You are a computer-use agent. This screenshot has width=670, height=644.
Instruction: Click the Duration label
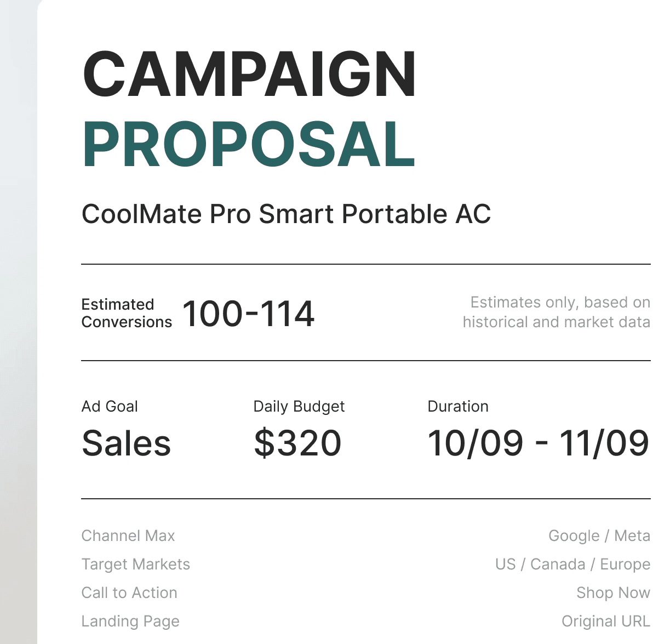458,406
